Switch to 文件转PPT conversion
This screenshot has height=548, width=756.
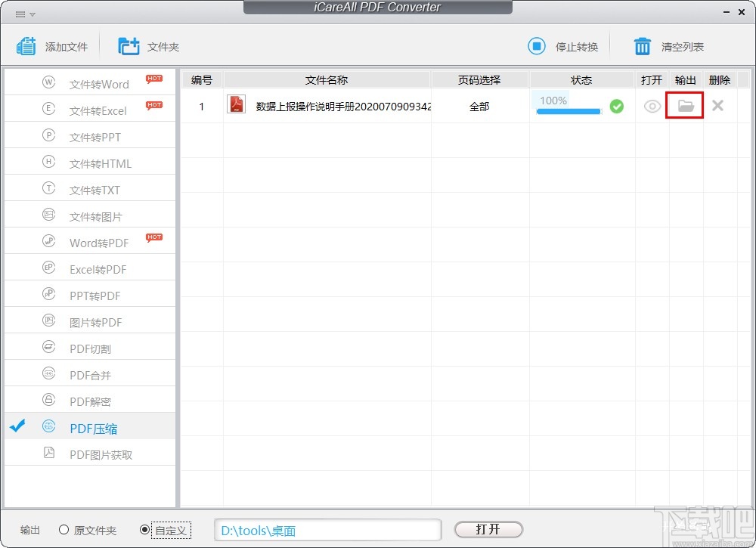tap(95, 138)
